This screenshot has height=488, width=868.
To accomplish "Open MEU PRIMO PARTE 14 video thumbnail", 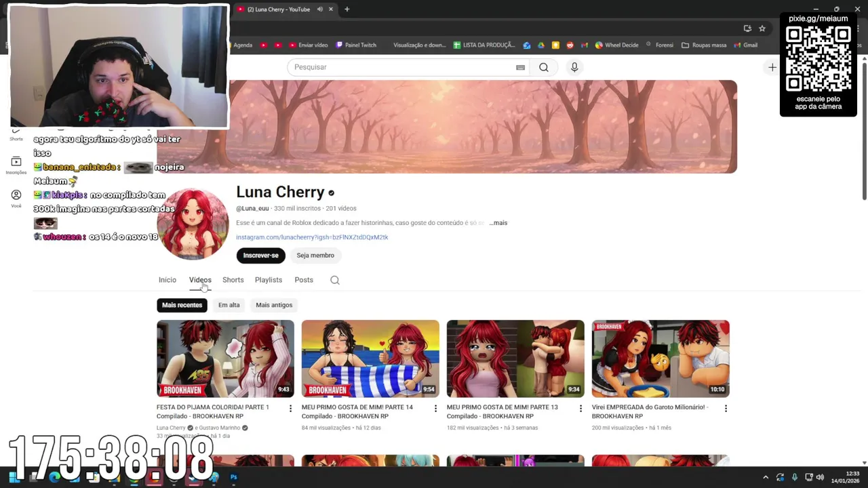I will (x=370, y=359).
